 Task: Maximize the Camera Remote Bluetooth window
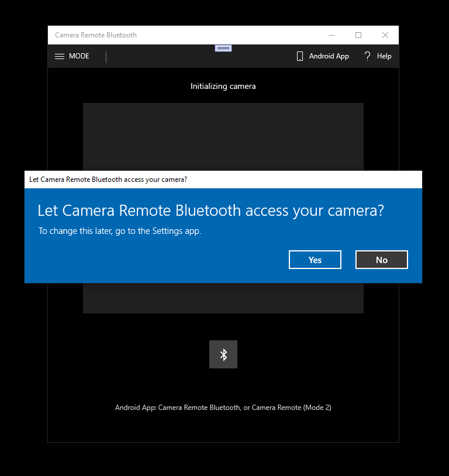(358, 35)
